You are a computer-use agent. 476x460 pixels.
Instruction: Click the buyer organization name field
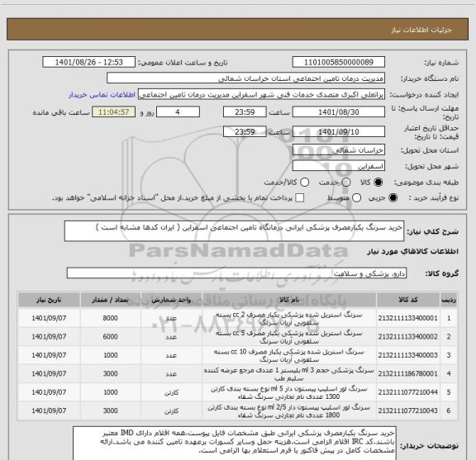tap(246, 78)
